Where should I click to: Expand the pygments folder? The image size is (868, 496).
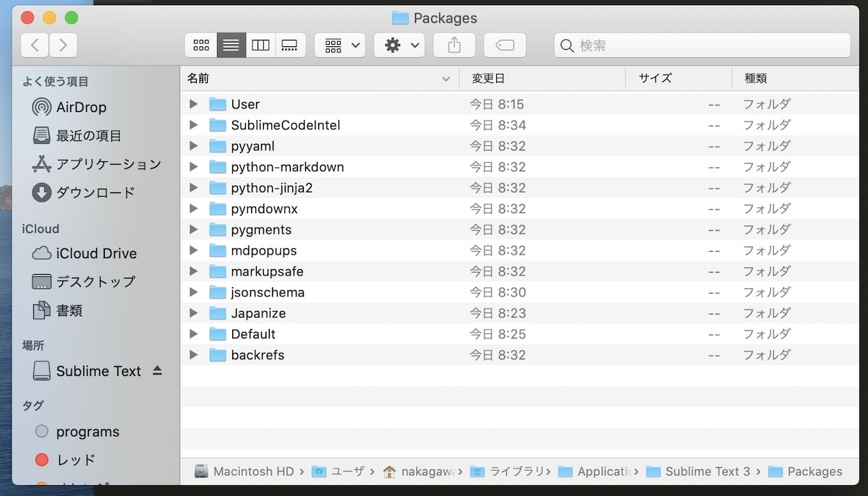coord(193,230)
